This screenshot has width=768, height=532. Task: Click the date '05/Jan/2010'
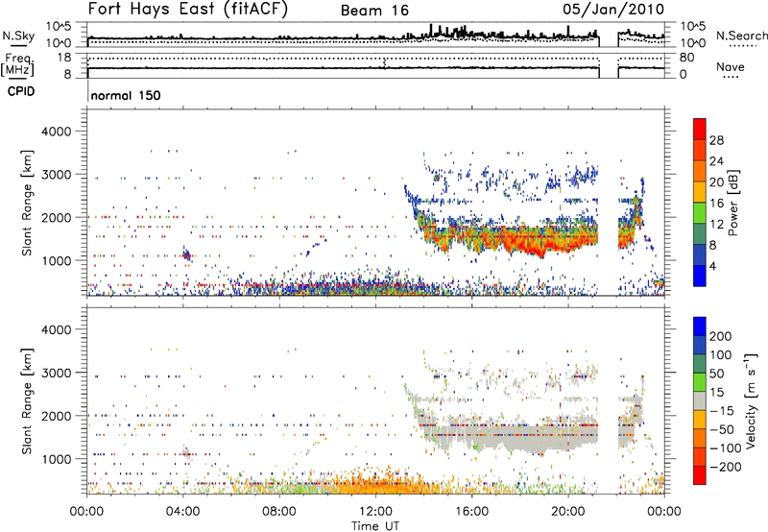pyautogui.click(x=613, y=10)
